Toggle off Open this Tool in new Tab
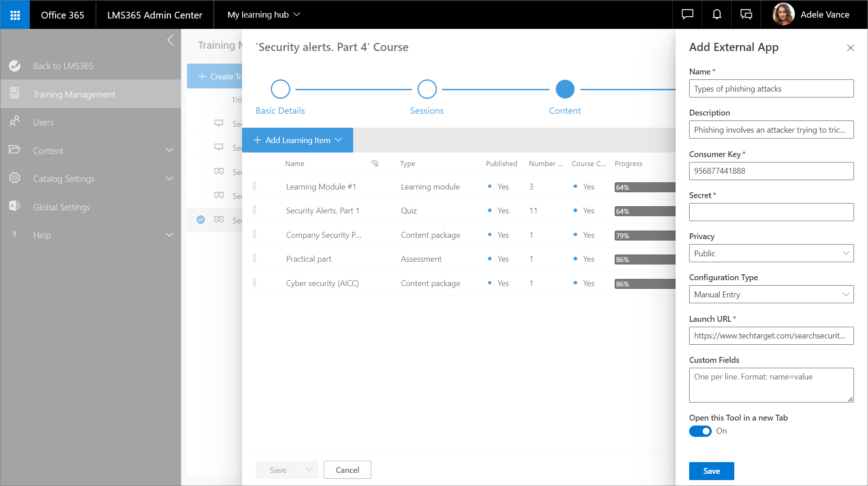Image resolution: width=868 pixels, height=486 pixels. [x=700, y=431]
